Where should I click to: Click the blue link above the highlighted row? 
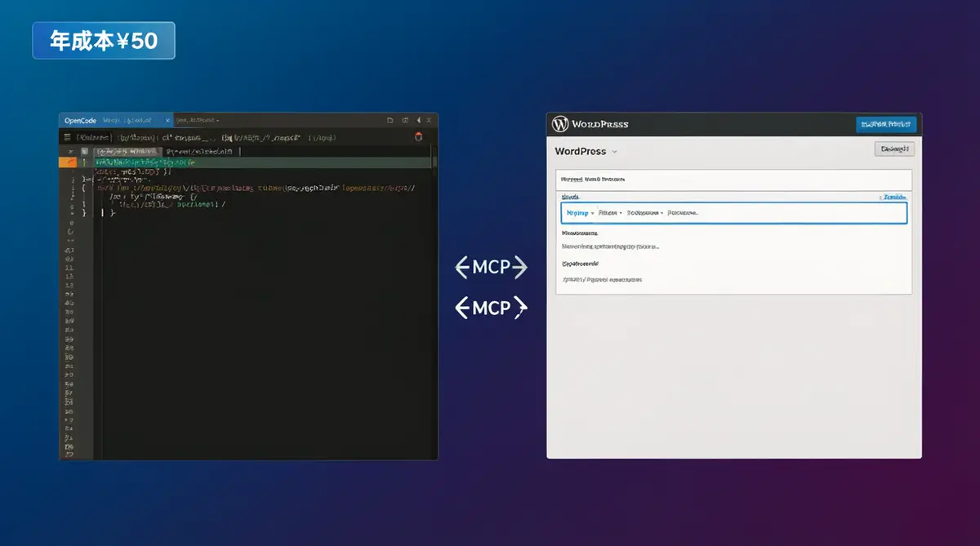tap(894, 197)
